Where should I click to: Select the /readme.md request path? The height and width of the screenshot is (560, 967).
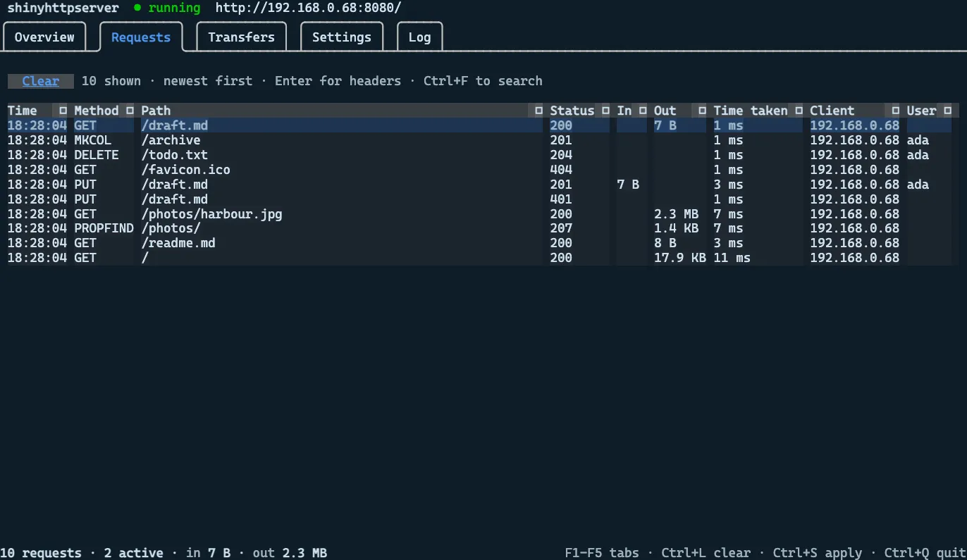point(178,243)
